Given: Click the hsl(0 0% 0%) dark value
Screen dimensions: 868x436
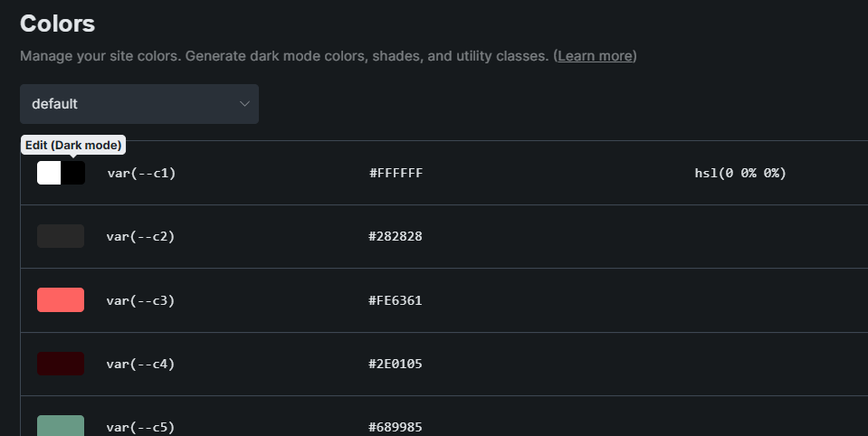Looking at the screenshot, I should [x=734, y=173].
